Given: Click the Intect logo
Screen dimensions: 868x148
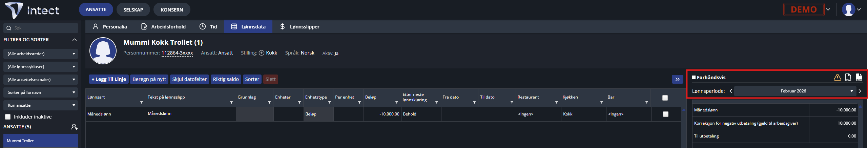Looking at the screenshot, I should pos(32,10).
